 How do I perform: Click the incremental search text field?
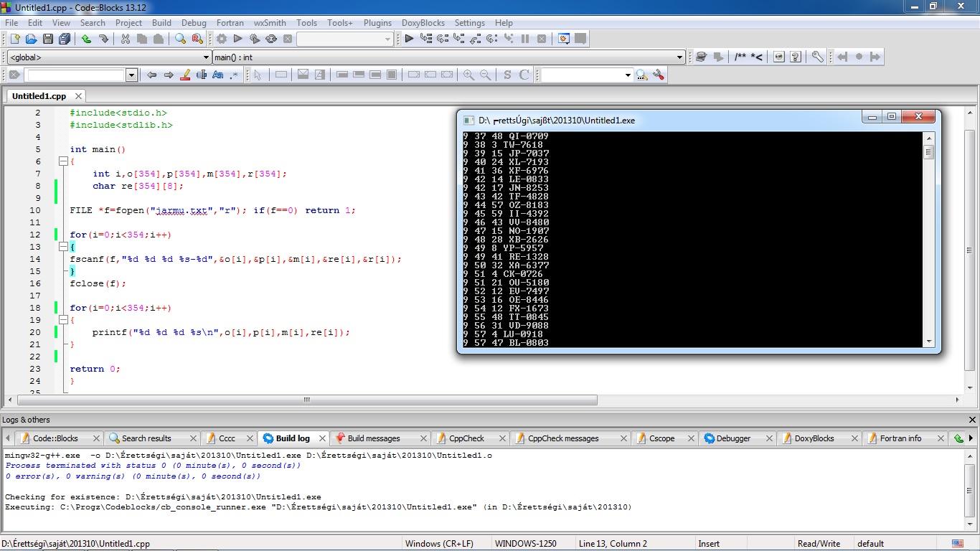coord(75,75)
